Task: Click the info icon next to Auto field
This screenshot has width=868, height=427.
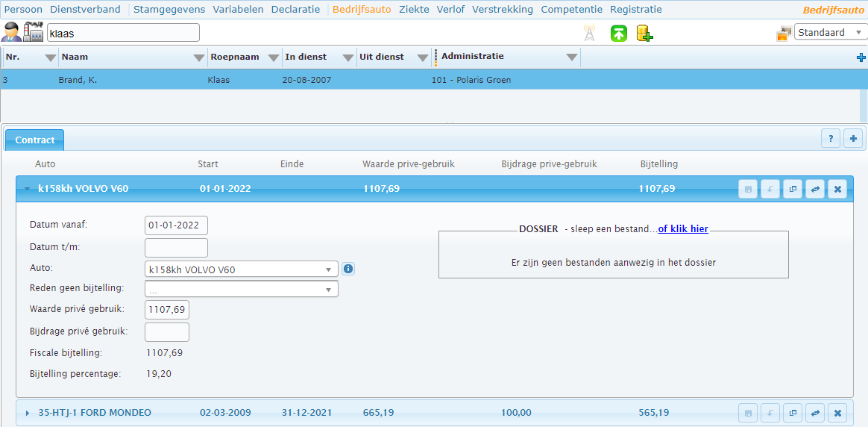Action: pyautogui.click(x=348, y=269)
